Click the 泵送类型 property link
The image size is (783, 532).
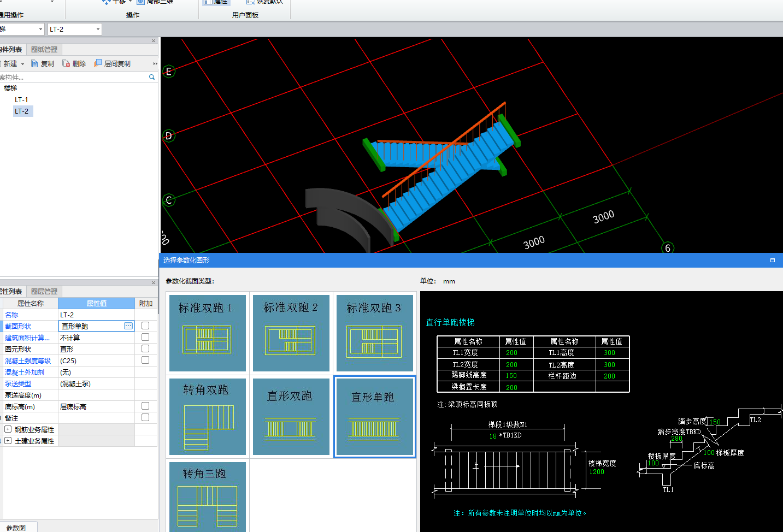18,383
